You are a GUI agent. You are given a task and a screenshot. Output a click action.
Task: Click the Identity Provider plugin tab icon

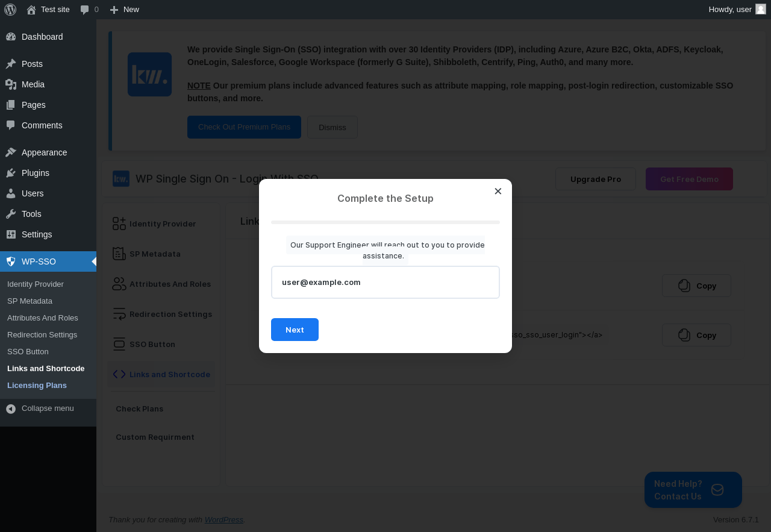coord(119,224)
